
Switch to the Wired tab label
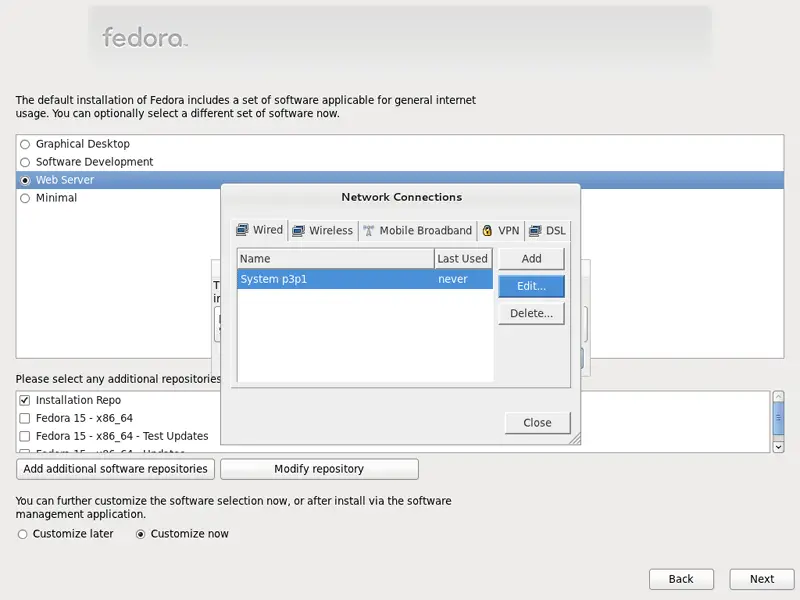(268, 230)
